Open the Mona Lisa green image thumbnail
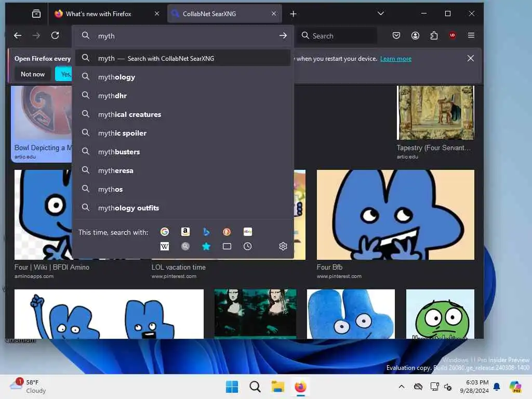 255,314
